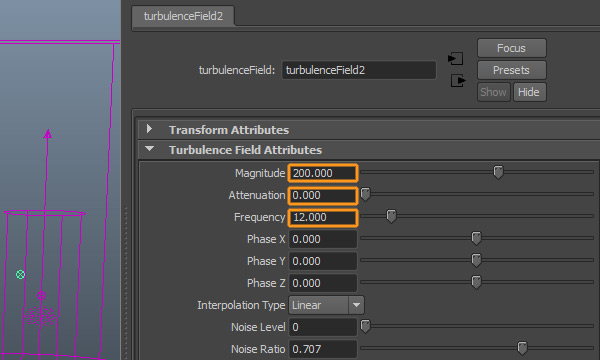The height and width of the screenshot is (360, 600).
Task: Click the Magnitude attribute label
Action: (260, 173)
